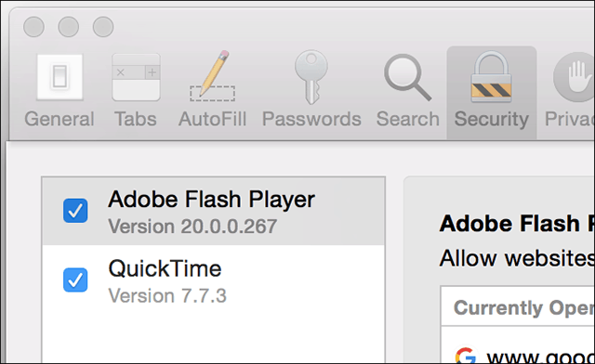Screen dimensions: 595x364
Task: Select the Security padlock icon
Action: (x=492, y=77)
